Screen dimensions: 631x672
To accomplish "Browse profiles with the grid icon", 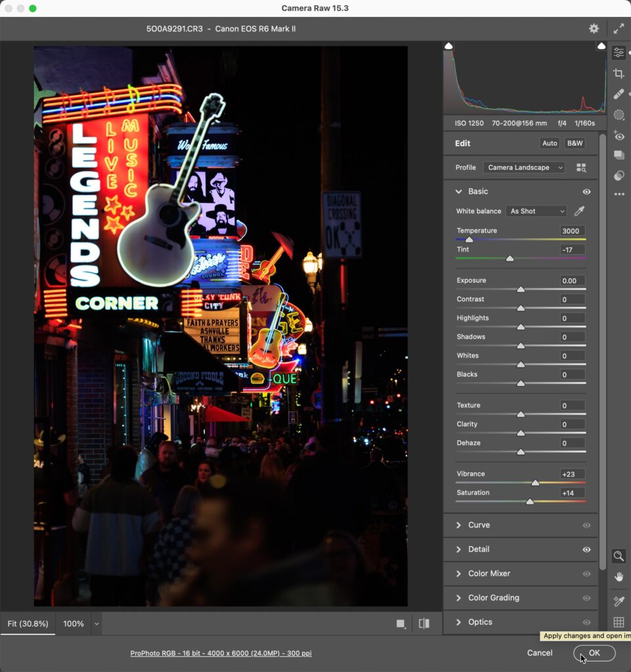I will (x=581, y=167).
